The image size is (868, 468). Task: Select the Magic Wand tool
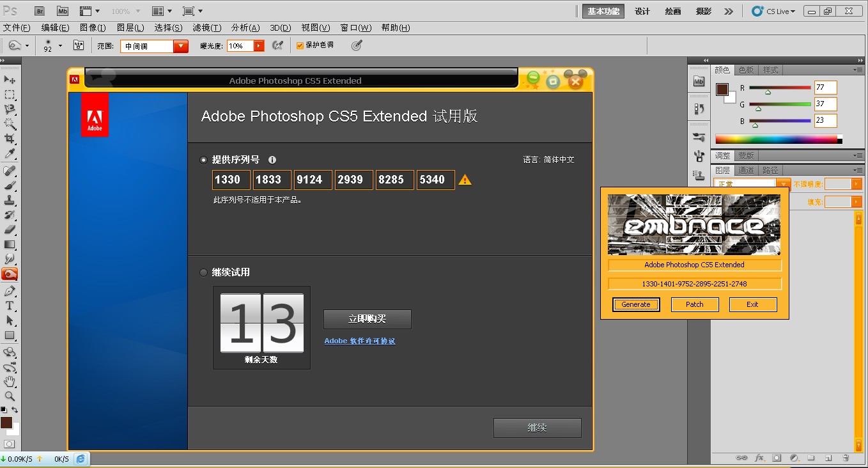10,124
